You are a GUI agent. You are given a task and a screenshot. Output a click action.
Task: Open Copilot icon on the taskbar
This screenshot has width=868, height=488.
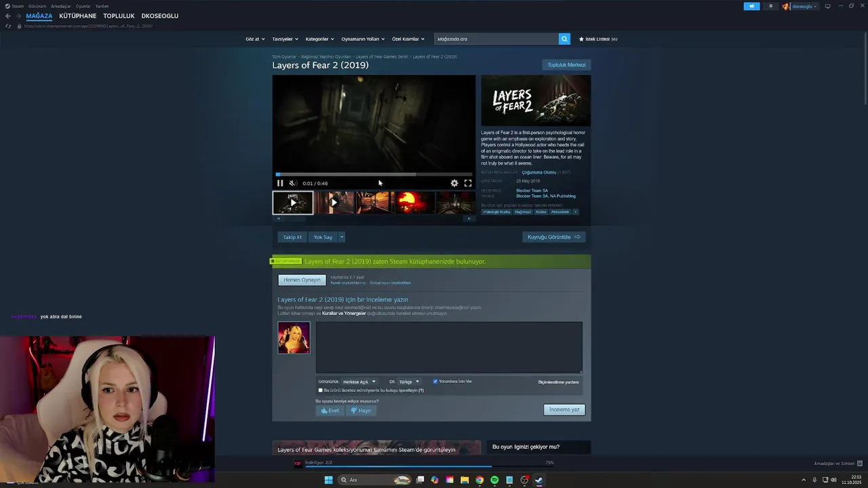[x=435, y=480]
